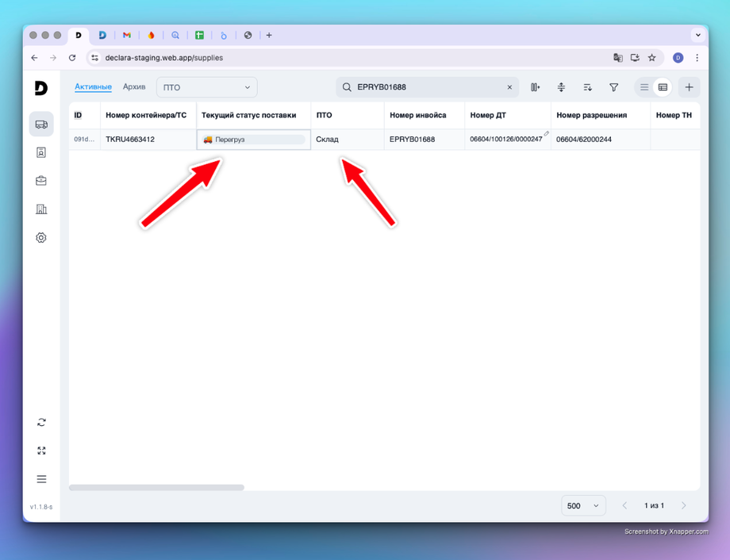Open the companies building sidebar icon
The width and height of the screenshot is (730, 560).
[x=41, y=209]
